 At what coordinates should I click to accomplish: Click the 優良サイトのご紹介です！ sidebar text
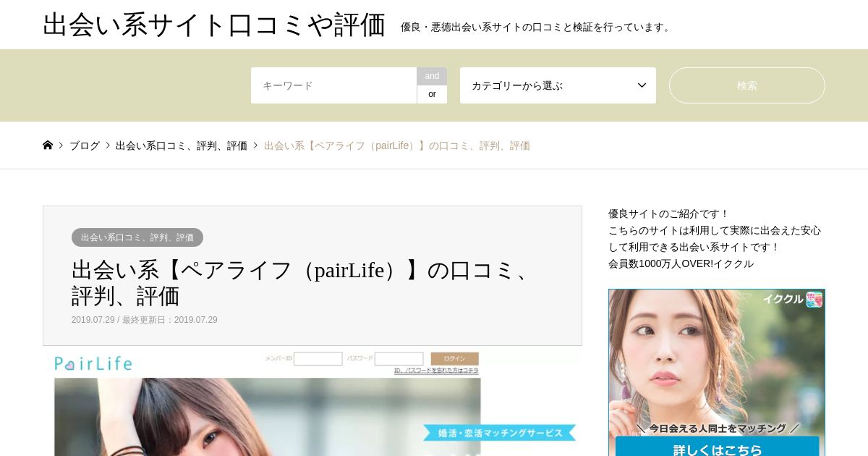669,214
